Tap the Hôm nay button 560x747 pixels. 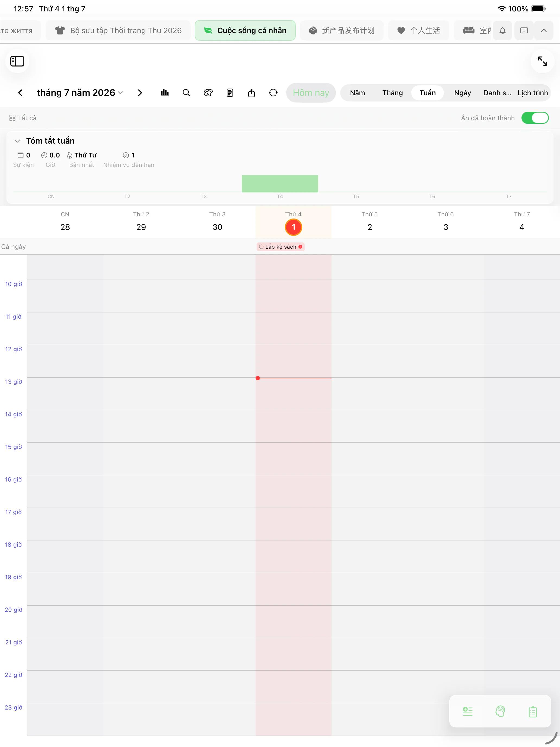[x=311, y=93]
